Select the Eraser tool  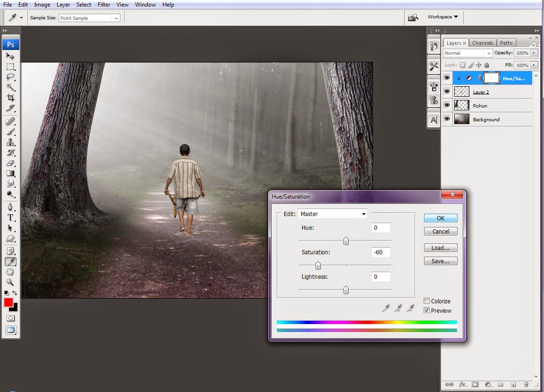click(10, 163)
